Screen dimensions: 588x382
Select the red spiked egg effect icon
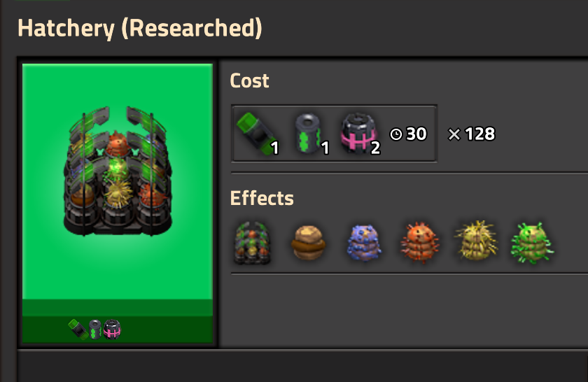(x=419, y=243)
